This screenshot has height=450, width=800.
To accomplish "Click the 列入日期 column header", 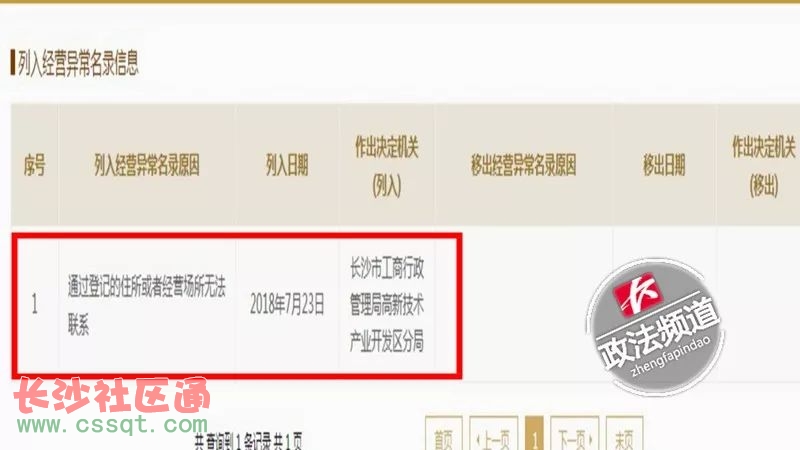I will point(287,165).
